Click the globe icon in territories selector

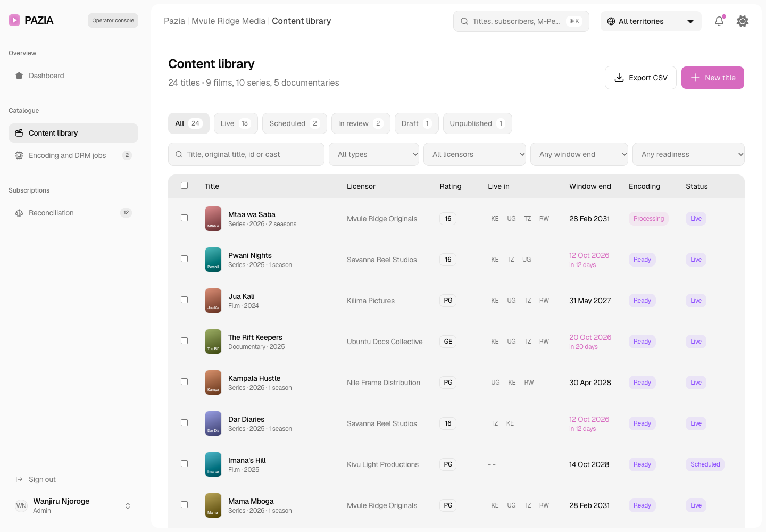[611, 21]
